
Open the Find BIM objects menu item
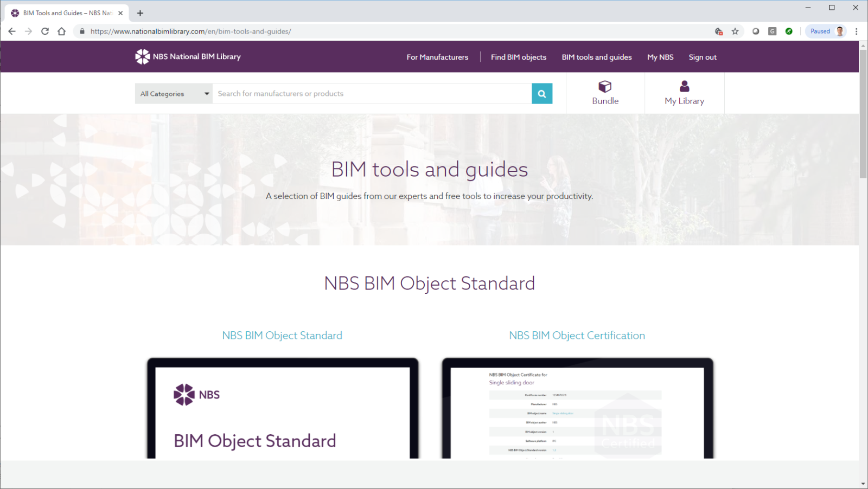(x=519, y=57)
